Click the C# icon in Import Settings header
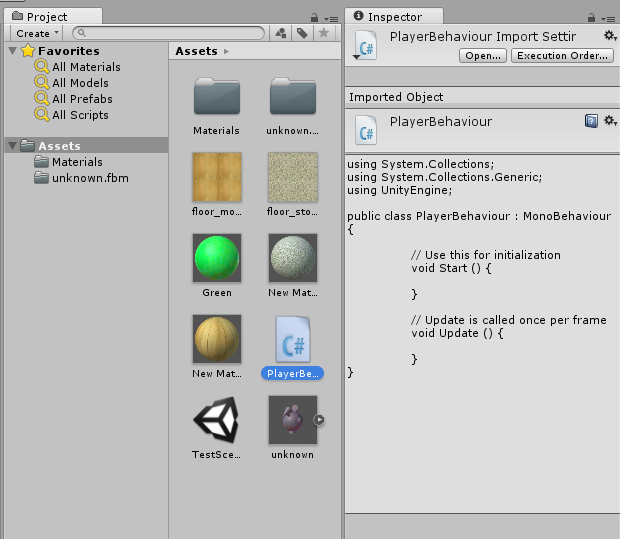 (x=366, y=45)
